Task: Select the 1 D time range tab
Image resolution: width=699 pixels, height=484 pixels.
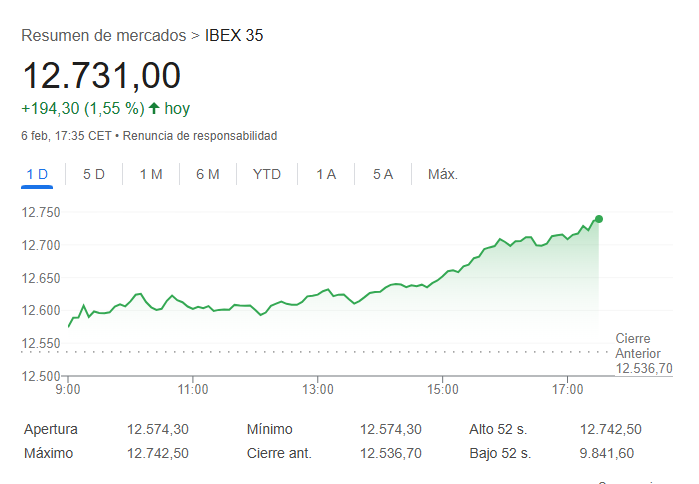Action: click(x=37, y=174)
